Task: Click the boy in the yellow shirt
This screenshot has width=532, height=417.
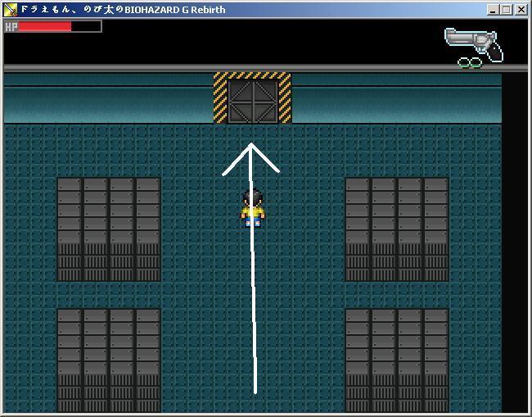Action: click(x=253, y=208)
